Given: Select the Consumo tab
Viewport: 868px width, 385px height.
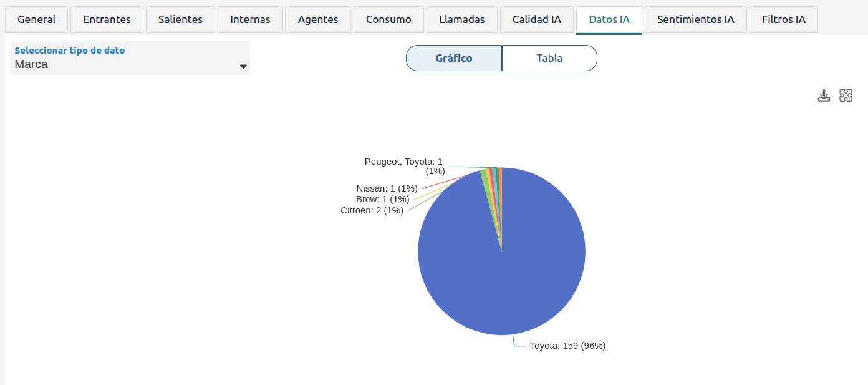Looking at the screenshot, I should pyautogui.click(x=388, y=19).
